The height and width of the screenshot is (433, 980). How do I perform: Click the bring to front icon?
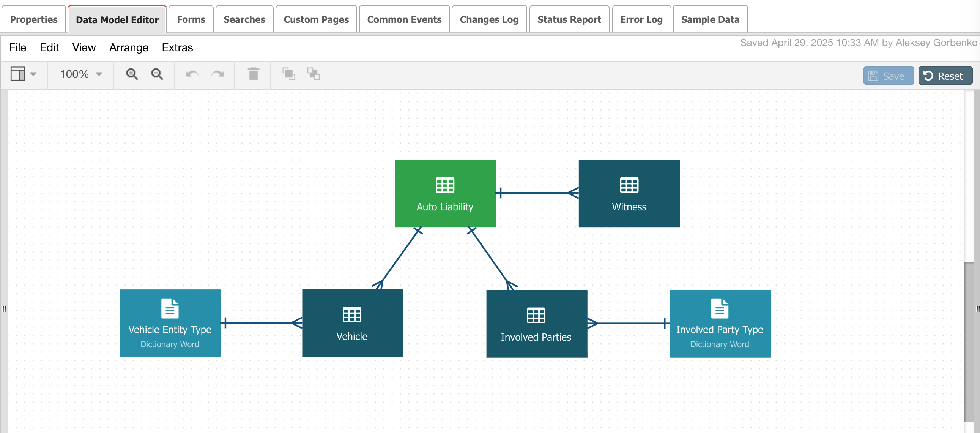click(x=289, y=74)
